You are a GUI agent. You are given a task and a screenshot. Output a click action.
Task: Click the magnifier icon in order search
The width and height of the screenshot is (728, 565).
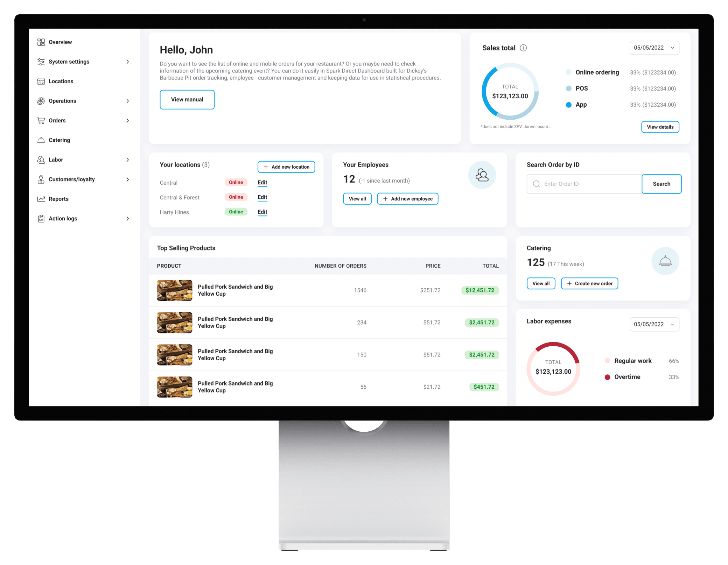pyautogui.click(x=536, y=184)
